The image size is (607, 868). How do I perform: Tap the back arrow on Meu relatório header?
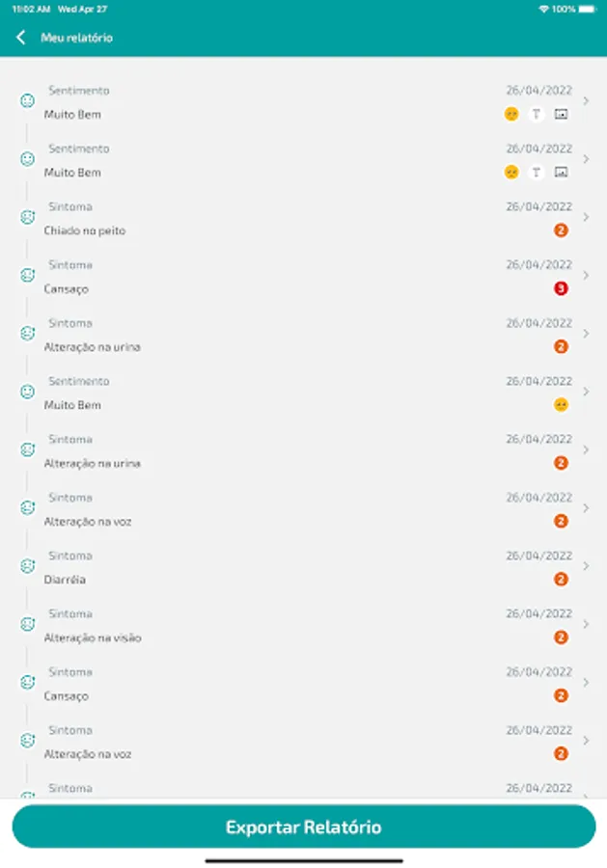click(x=21, y=38)
